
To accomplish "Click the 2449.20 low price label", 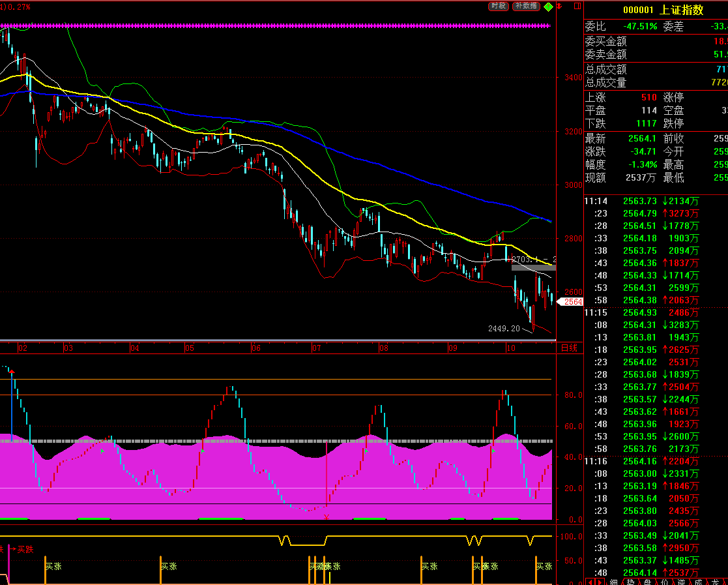I will 504,329.
